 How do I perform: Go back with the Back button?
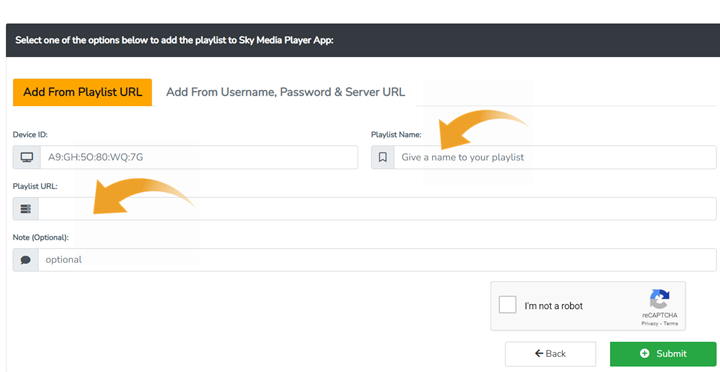pyautogui.click(x=551, y=354)
